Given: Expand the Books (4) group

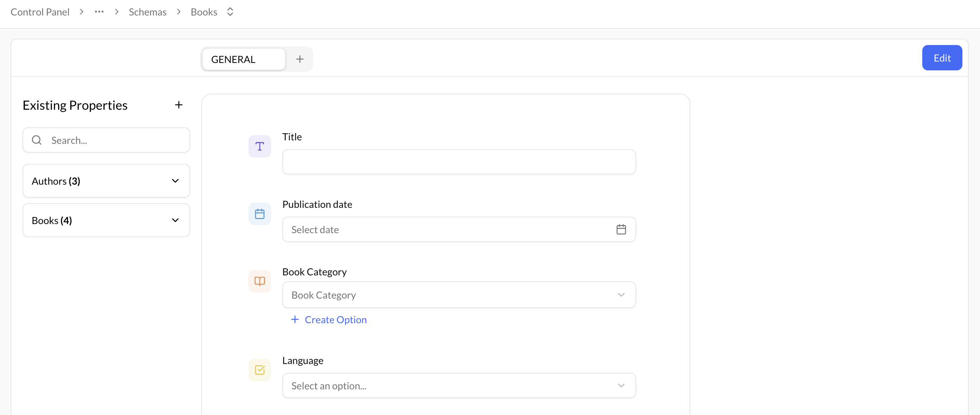Looking at the screenshot, I should pos(106,221).
